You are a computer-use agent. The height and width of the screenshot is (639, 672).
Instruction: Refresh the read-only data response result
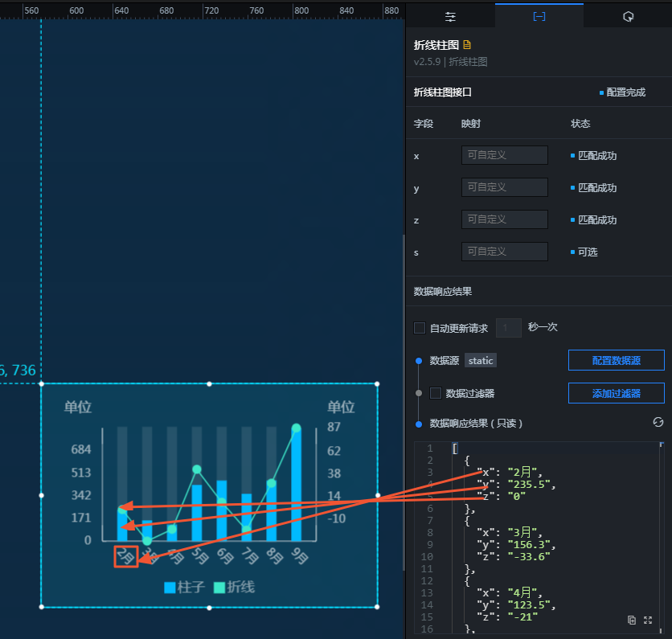(x=658, y=423)
